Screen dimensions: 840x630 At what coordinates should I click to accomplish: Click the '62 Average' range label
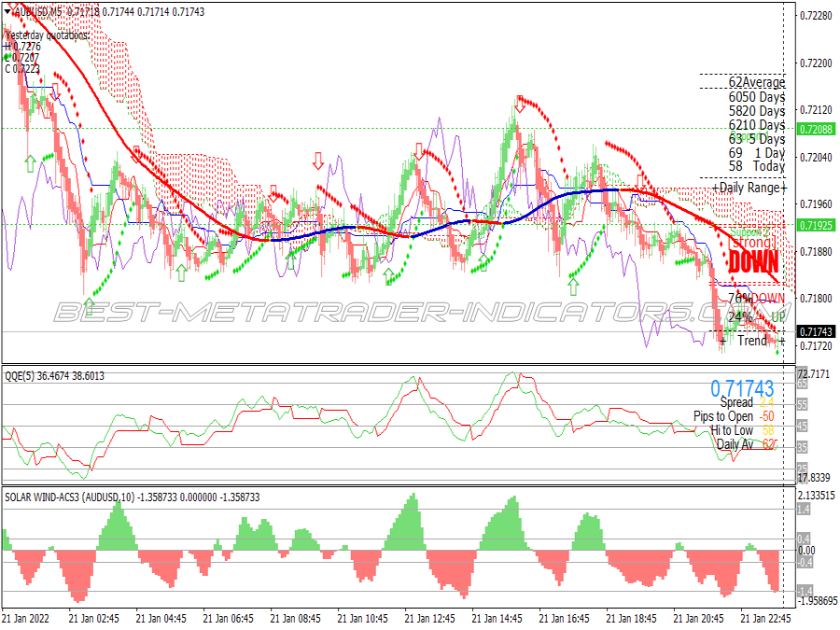coord(756,82)
